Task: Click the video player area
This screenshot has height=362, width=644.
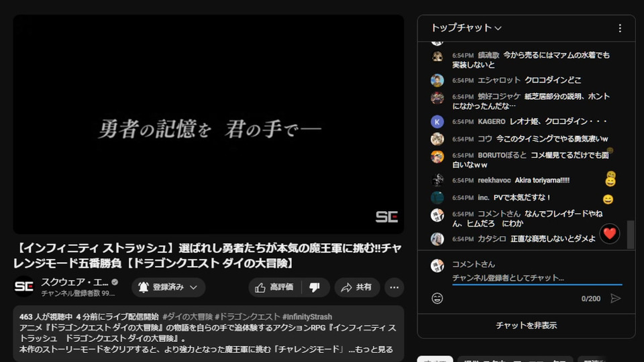Action: click(x=208, y=125)
